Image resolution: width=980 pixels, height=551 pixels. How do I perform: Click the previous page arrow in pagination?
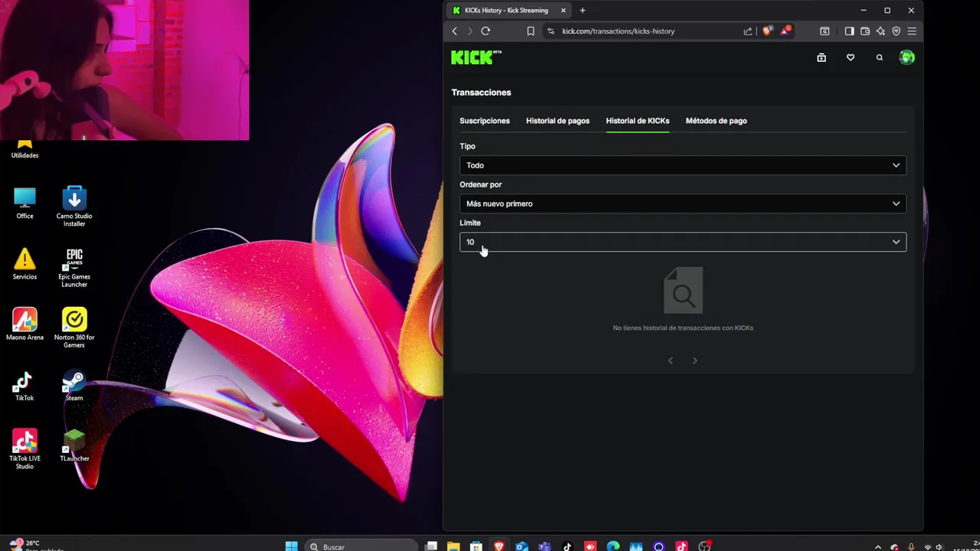point(671,360)
